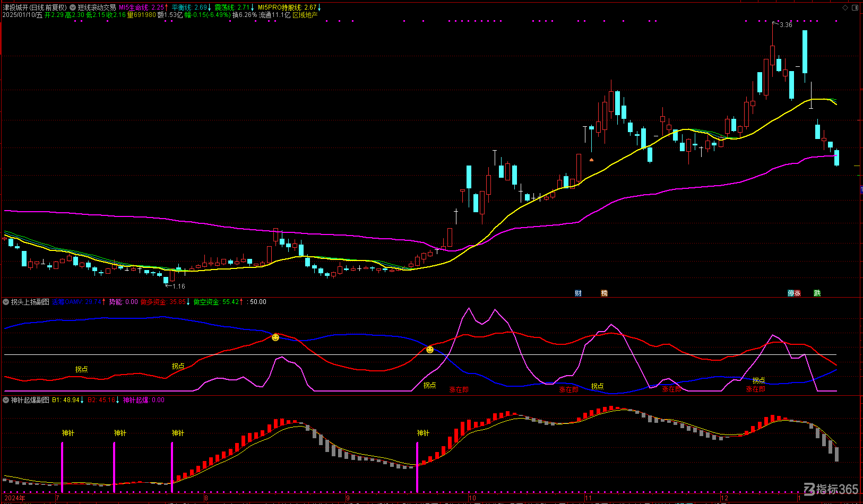Click the 3.36 high price label
863x504 pixels.
[786, 25]
